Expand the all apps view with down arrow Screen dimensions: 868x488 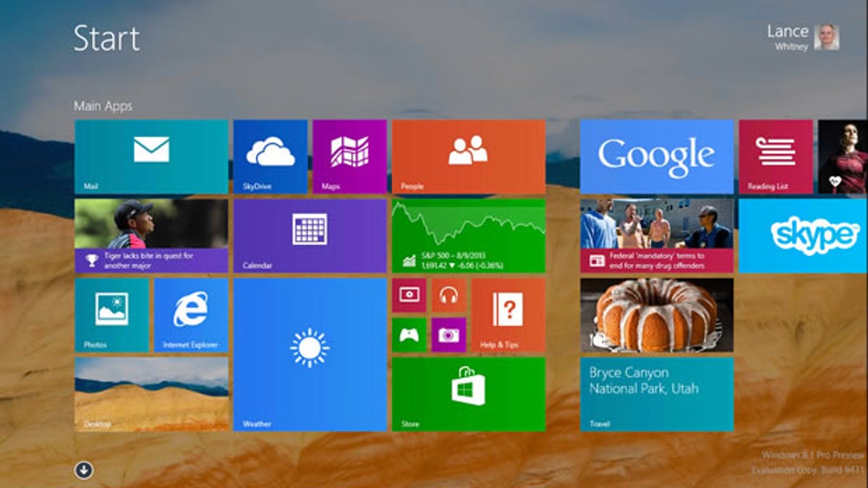pos(83,470)
